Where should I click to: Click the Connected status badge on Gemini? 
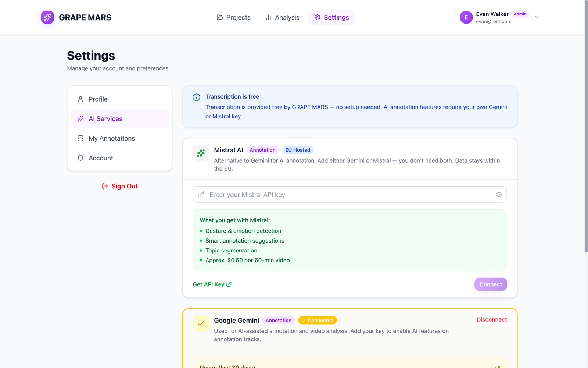[x=318, y=321]
